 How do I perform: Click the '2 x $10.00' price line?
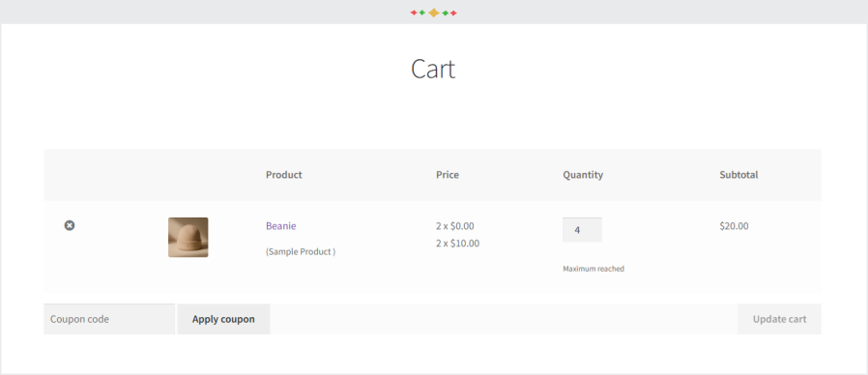pos(458,244)
